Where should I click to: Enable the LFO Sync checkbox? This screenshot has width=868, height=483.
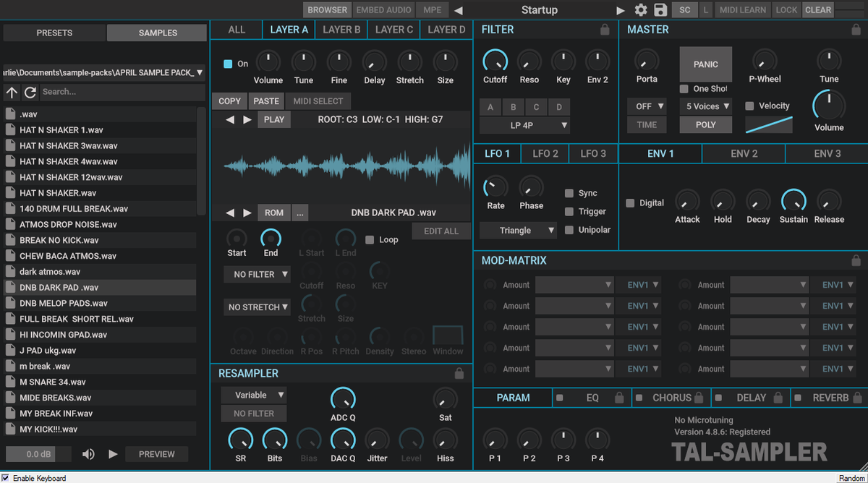569,193
